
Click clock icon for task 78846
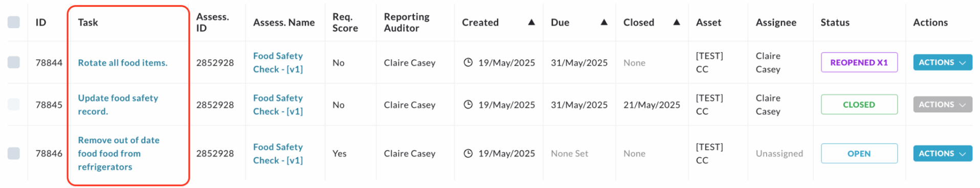pos(467,153)
